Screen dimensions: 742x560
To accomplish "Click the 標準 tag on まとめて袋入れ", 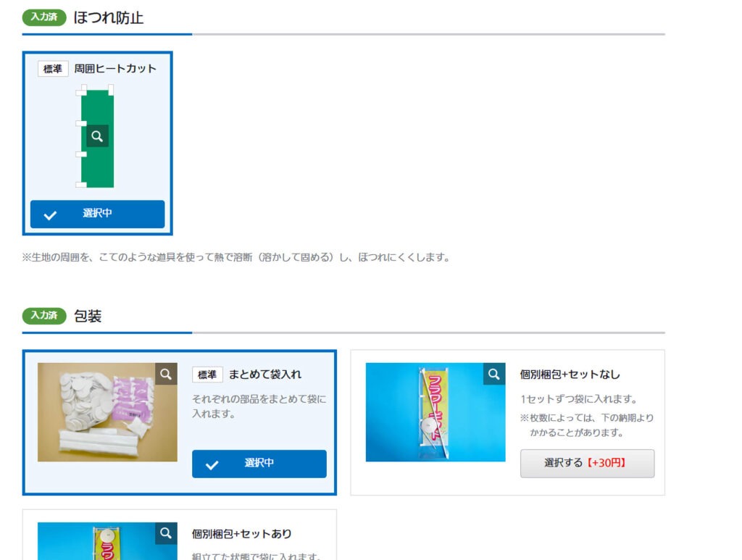I will tap(207, 375).
